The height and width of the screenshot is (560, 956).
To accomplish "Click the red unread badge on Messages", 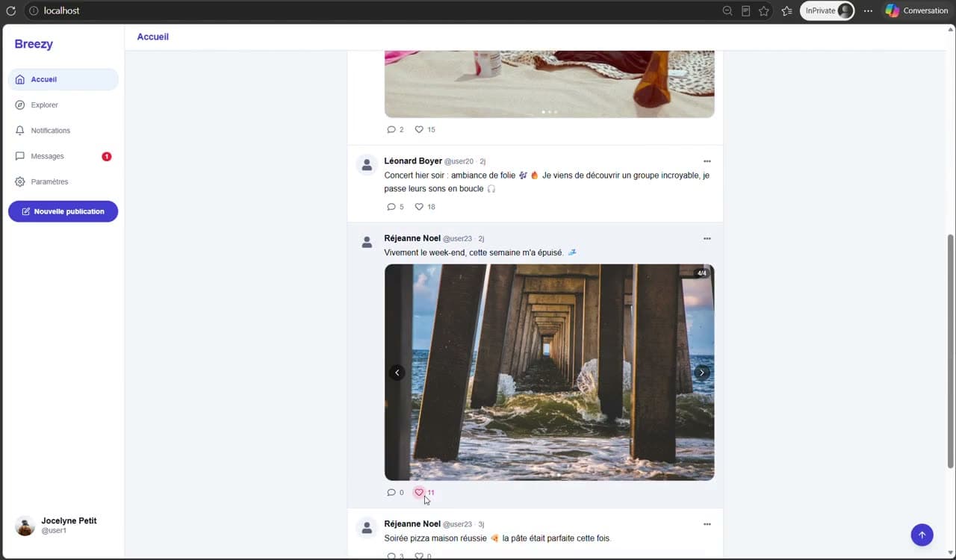I will click(107, 156).
